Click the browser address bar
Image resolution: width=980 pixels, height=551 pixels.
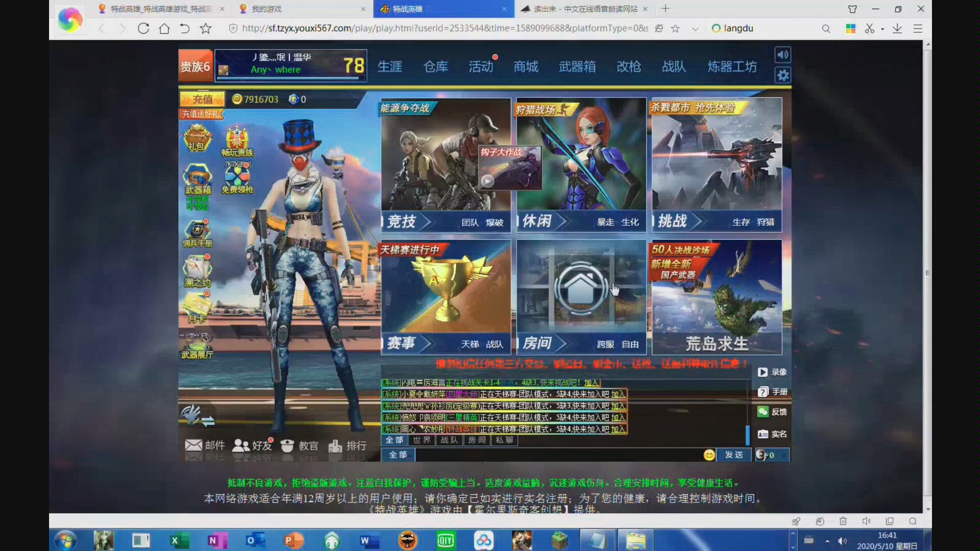pos(445,28)
